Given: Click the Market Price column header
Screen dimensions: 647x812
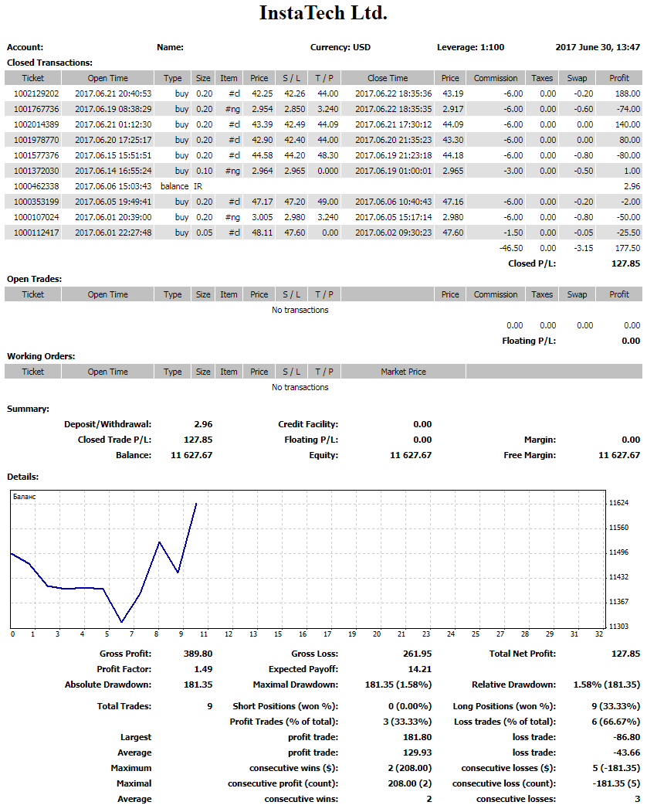Looking at the screenshot, I should [403, 372].
